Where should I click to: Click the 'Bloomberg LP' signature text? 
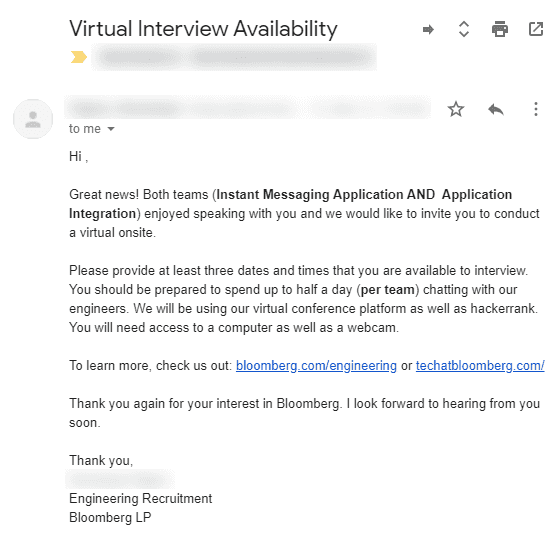coord(110,517)
